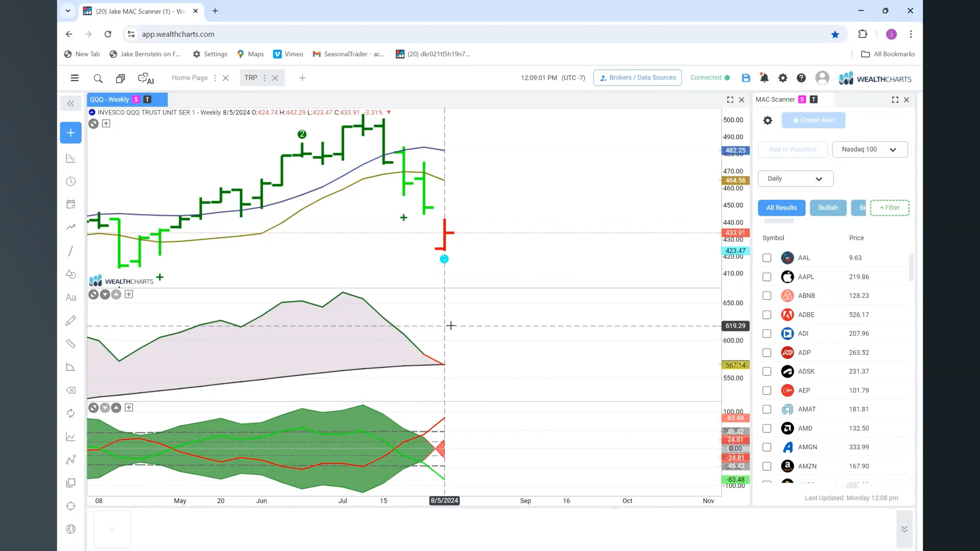Maximize the MAC Scanner panel
Viewport: 980px width, 551px height.
(x=895, y=100)
